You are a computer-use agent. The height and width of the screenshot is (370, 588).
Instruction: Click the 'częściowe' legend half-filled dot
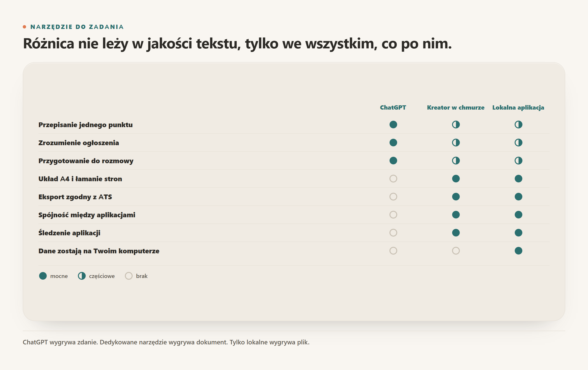tap(82, 276)
